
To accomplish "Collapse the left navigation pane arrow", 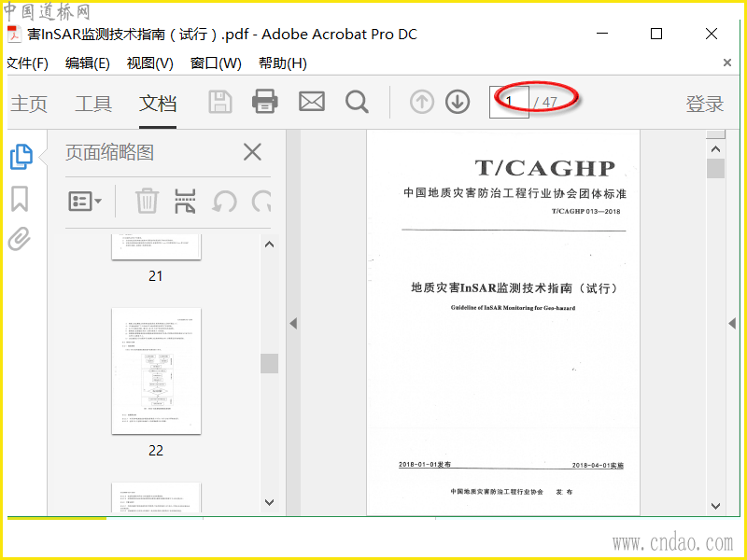I will coord(293,324).
